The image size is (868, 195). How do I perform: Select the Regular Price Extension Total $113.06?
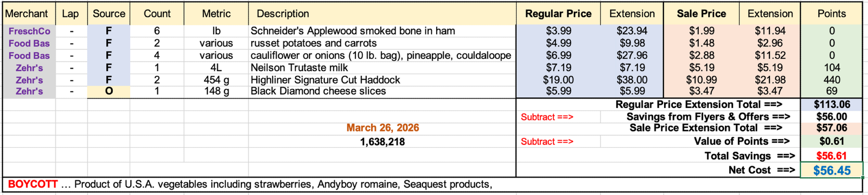point(831,104)
